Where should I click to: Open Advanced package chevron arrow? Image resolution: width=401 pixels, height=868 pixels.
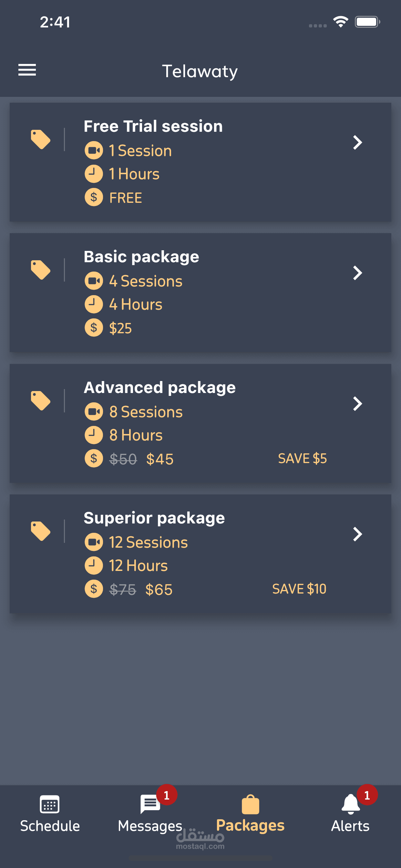tap(357, 403)
